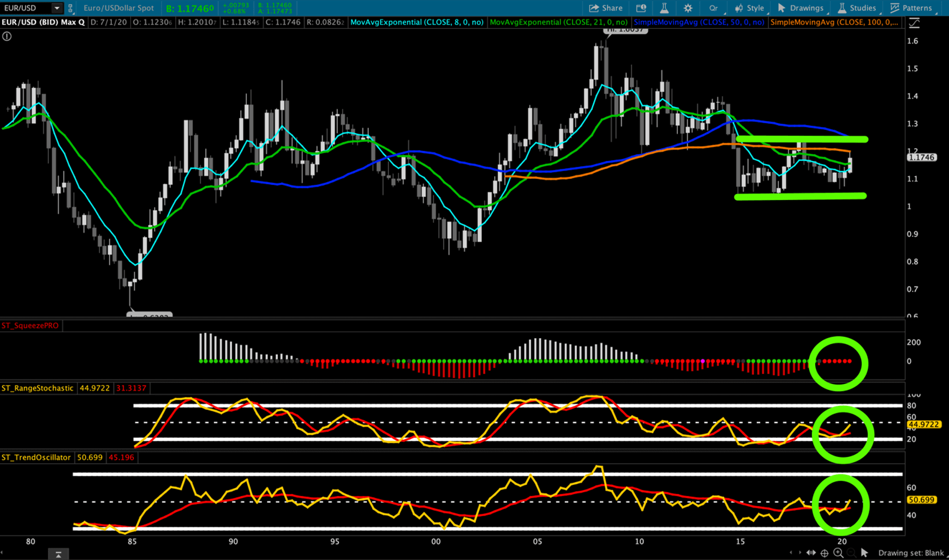Image resolution: width=949 pixels, height=560 pixels.
Task: Expand the EUR/USD symbol dropdown
Action: [x=56, y=8]
